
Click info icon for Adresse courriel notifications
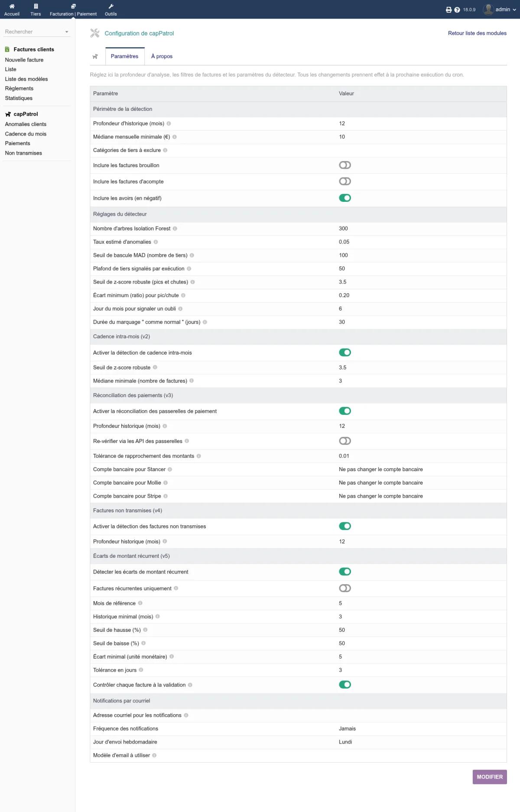pyautogui.click(x=186, y=715)
